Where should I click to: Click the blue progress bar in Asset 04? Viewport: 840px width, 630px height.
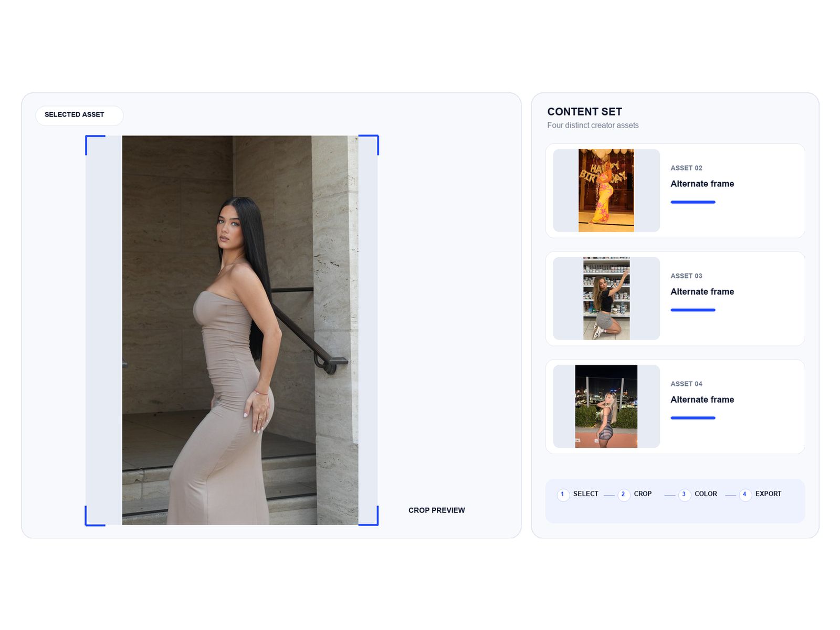coord(693,418)
